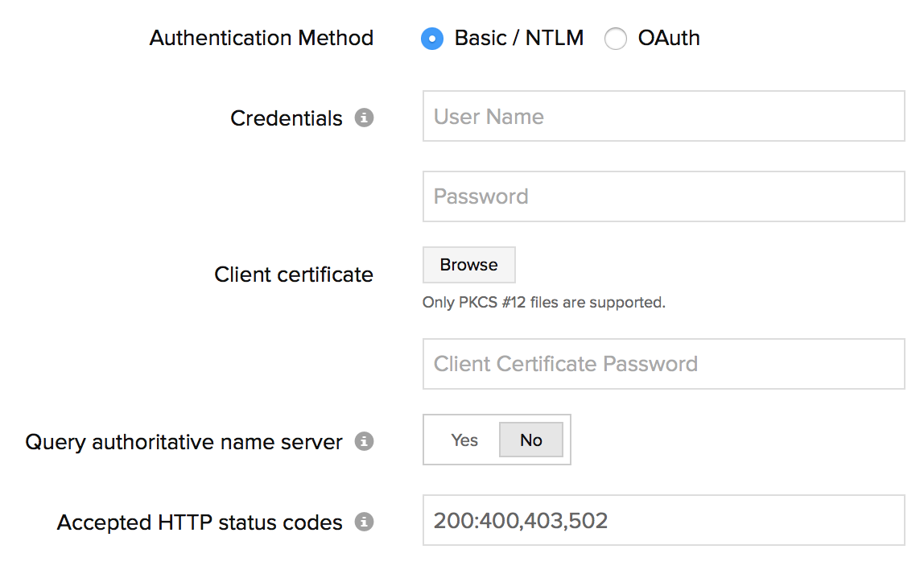924x570 pixels.
Task: Click the Accepted HTTP status codes label
Action: [x=200, y=522]
